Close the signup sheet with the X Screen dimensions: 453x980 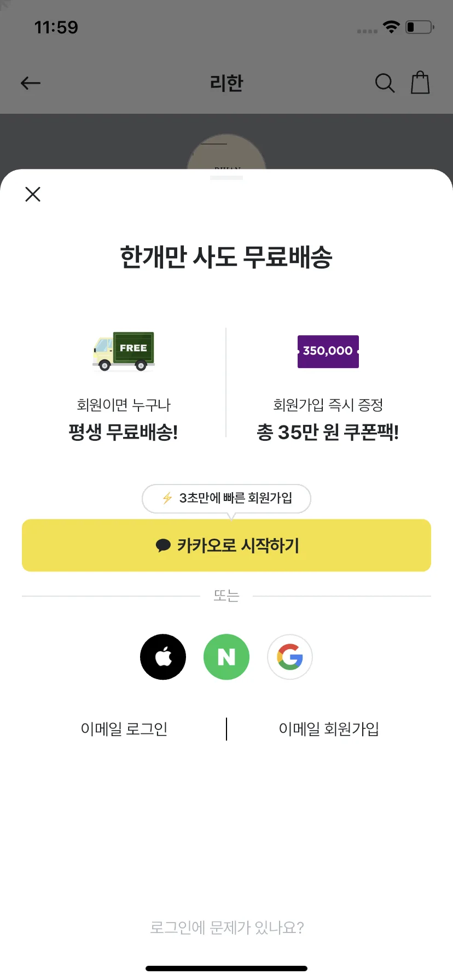33,194
